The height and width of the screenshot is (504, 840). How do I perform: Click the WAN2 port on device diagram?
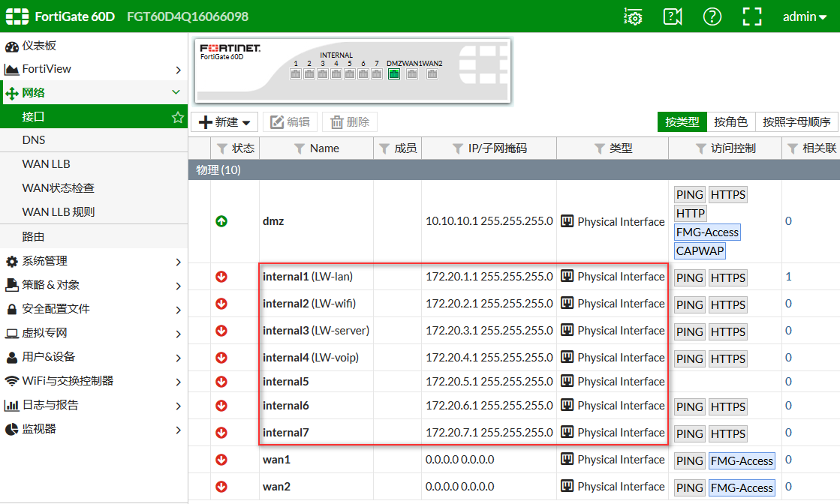tap(432, 74)
